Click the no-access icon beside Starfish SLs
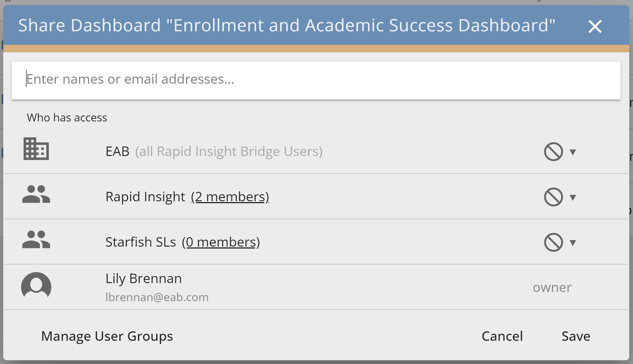633x364 pixels. (x=553, y=242)
